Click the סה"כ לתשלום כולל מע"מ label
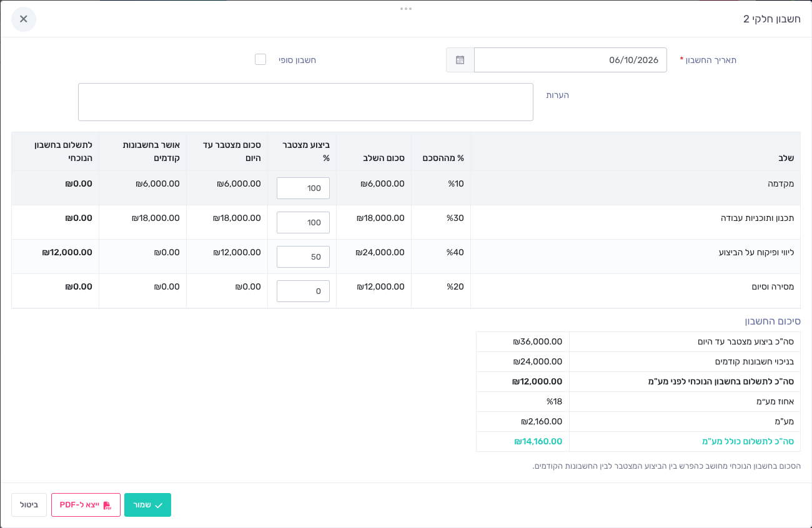This screenshot has width=812, height=528. point(748,441)
